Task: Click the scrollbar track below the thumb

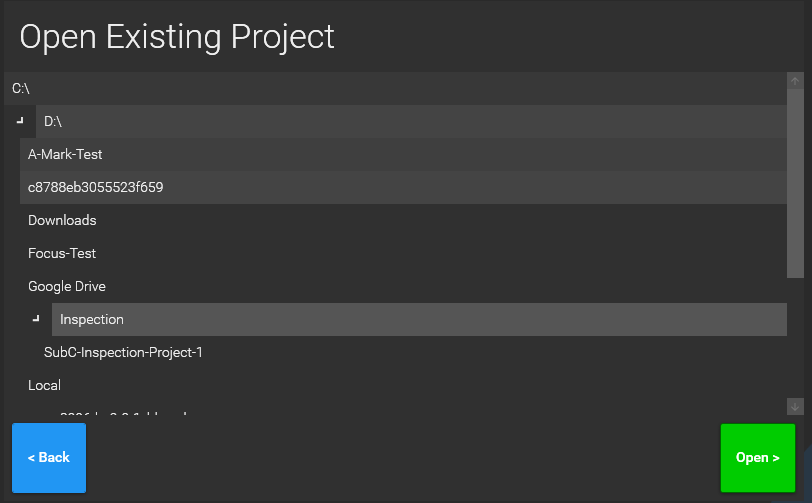Action: click(x=795, y=338)
